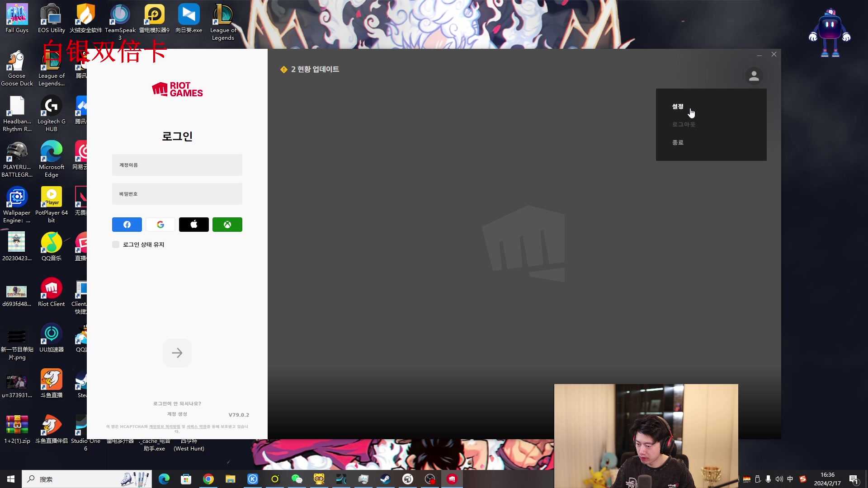Open the Riot Client profile icon menu
The image size is (868, 488).
(x=754, y=76)
